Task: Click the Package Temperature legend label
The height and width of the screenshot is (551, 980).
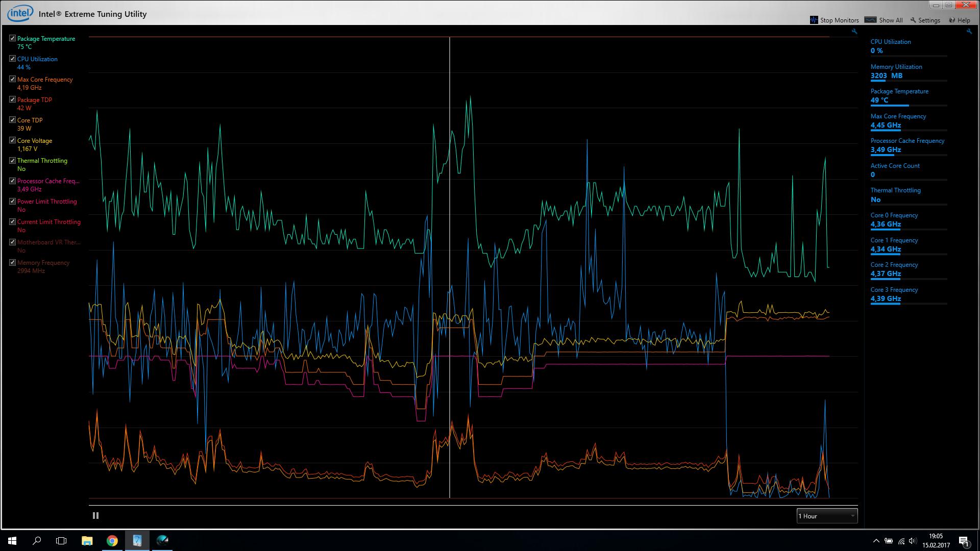Action: point(46,39)
